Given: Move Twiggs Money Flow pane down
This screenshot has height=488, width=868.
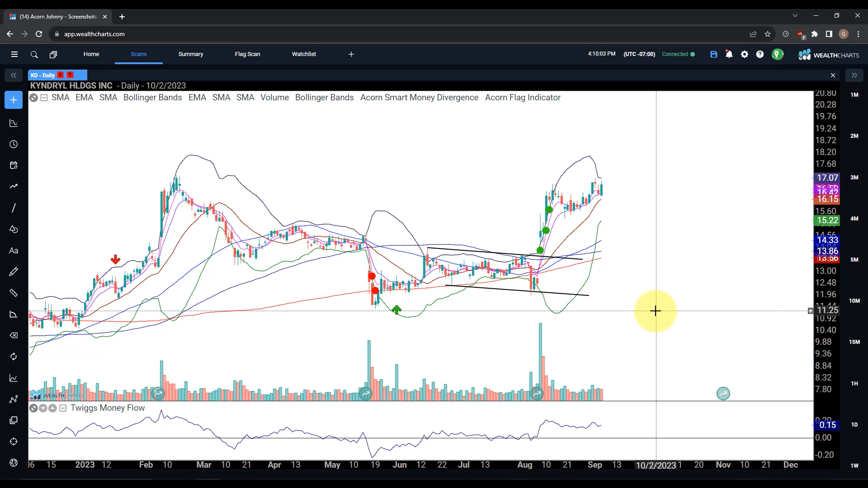Looking at the screenshot, I should click(x=43, y=408).
